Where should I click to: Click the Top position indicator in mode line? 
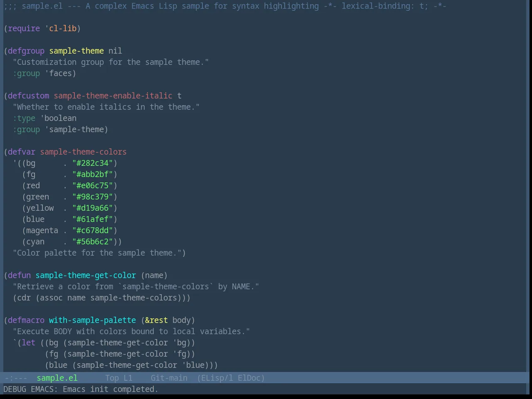(x=112, y=378)
